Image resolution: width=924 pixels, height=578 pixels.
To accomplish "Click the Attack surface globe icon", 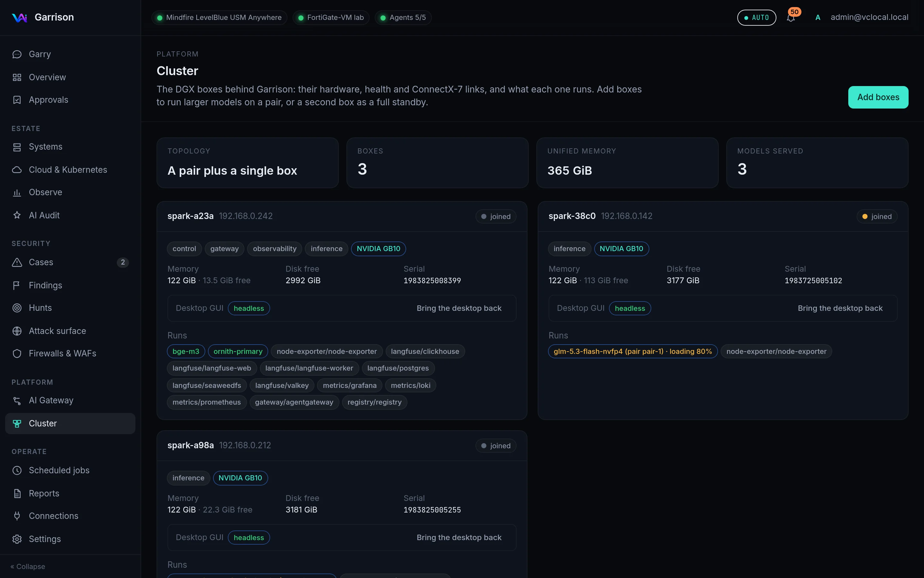I will [17, 331].
